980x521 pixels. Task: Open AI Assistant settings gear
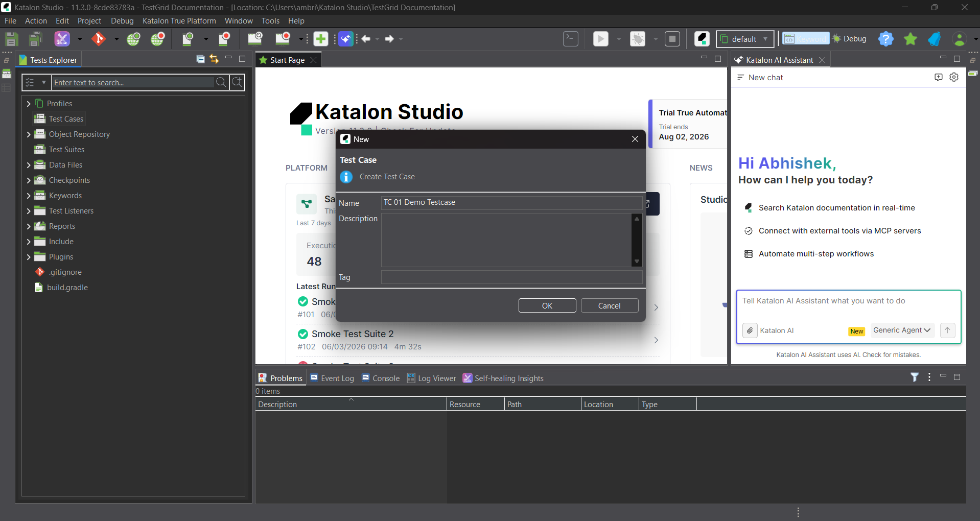point(954,77)
